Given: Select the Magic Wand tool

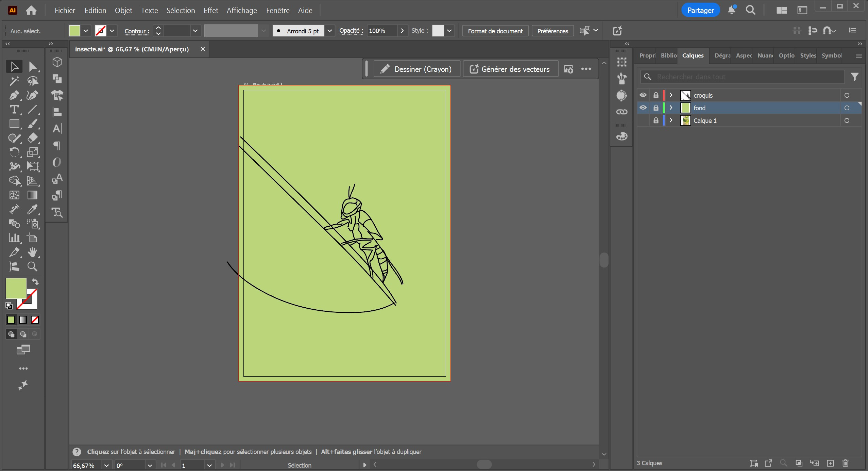Looking at the screenshot, I should (14, 81).
